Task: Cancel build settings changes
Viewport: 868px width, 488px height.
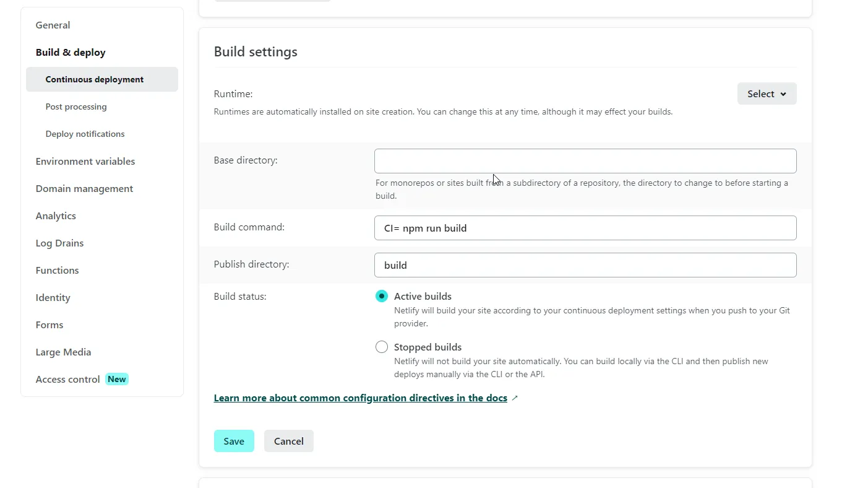Action: (289, 442)
